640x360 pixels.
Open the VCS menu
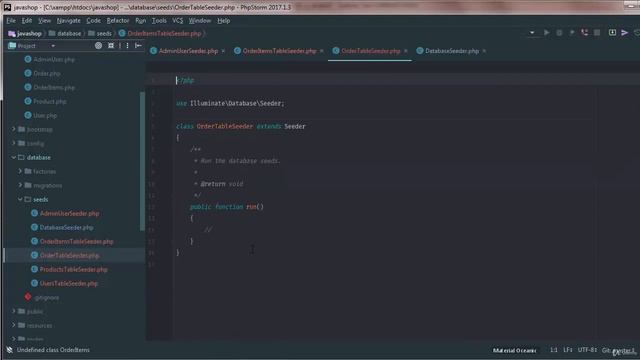click(x=178, y=21)
